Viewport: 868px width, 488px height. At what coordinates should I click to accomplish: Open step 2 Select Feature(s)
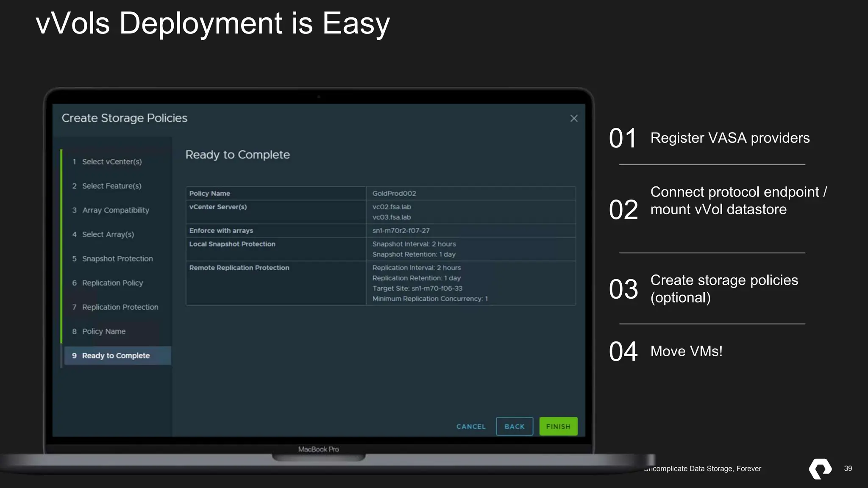[x=111, y=186]
